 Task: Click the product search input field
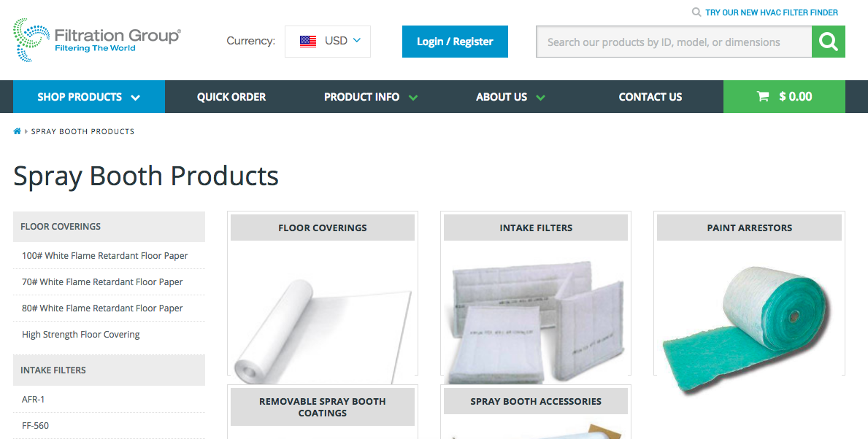click(674, 42)
